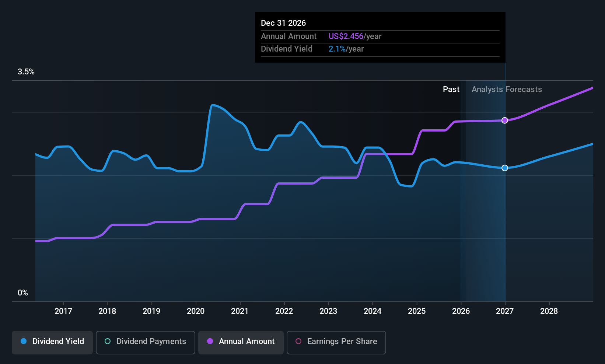Click the 2022 x-axis label
Image resolution: width=605 pixels, height=364 pixels.
[284, 311]
